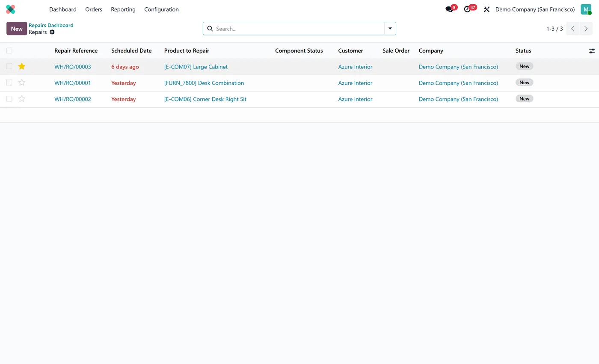Star repair WH/RO/00001 as favorite
Viewport: 599px width, 364px height.
[x=22, y=83]
